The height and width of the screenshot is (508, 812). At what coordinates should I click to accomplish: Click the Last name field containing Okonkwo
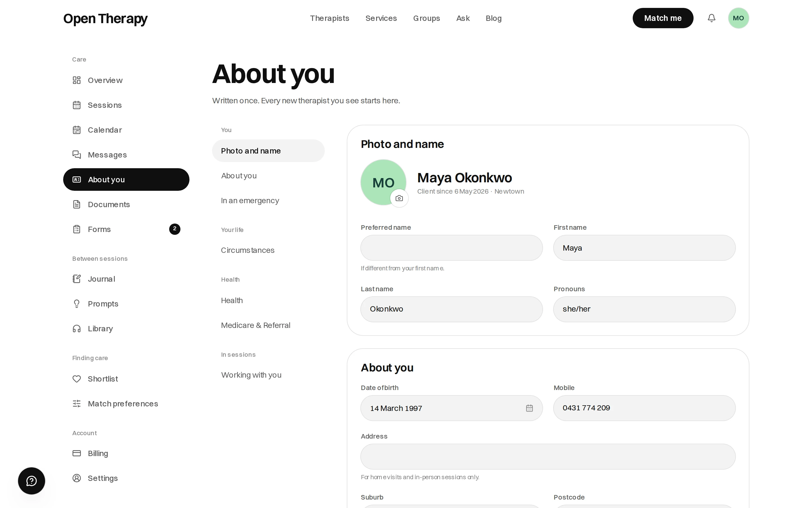451,309
